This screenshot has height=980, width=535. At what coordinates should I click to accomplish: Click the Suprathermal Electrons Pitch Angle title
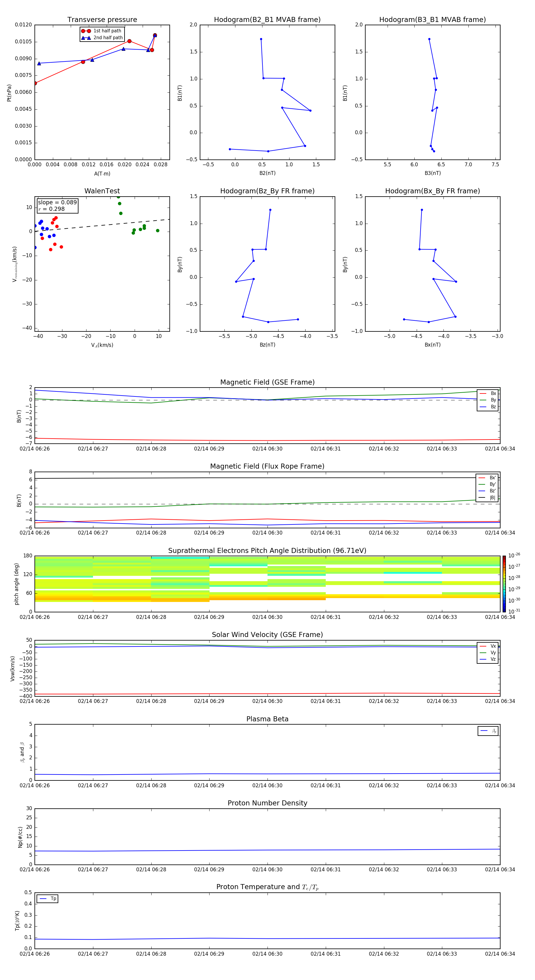point(267,551)
